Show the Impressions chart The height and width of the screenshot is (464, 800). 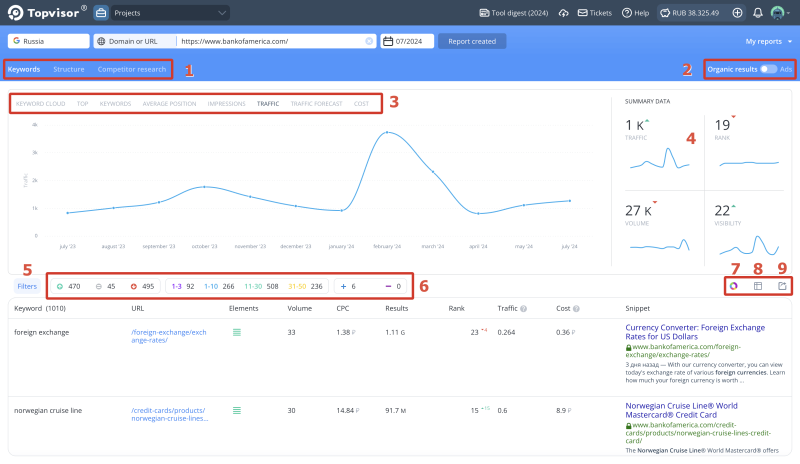(x=227, y=104)
